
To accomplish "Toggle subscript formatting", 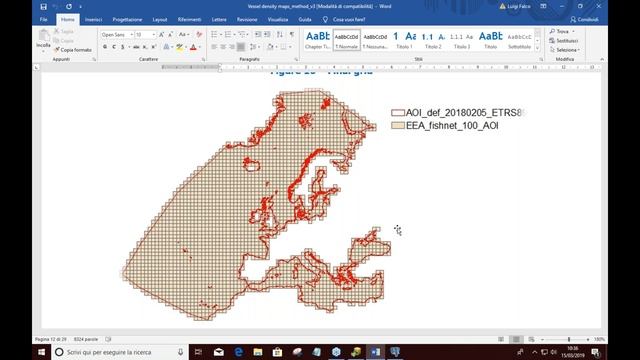I will click(145, 47).
